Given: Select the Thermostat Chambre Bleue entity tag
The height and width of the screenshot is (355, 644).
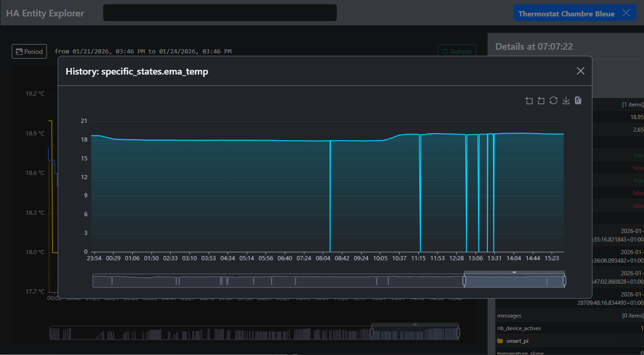Looking at the screenshot, I should 566,14.
